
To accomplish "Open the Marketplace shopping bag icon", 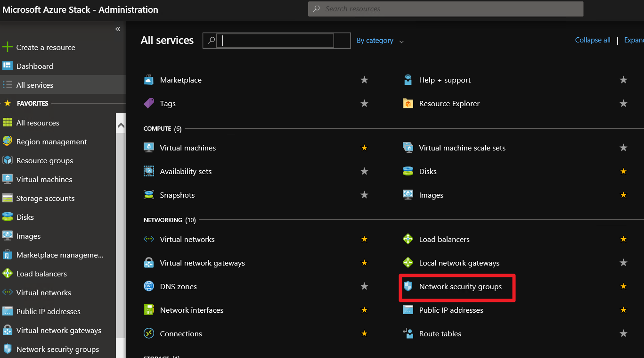I will coord(149,80).
